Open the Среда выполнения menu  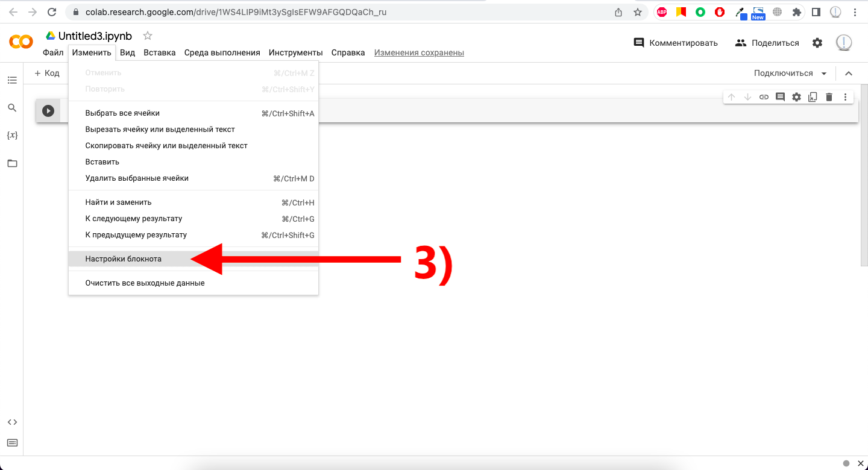click(222, 52)
